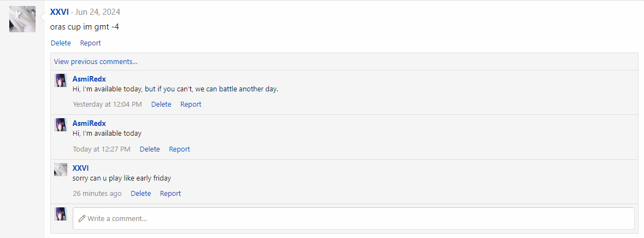This screenshot has height=238, width=644.
Task: Report the 'oras cup im gmt -4' post
Action: [x=90, y=43]
